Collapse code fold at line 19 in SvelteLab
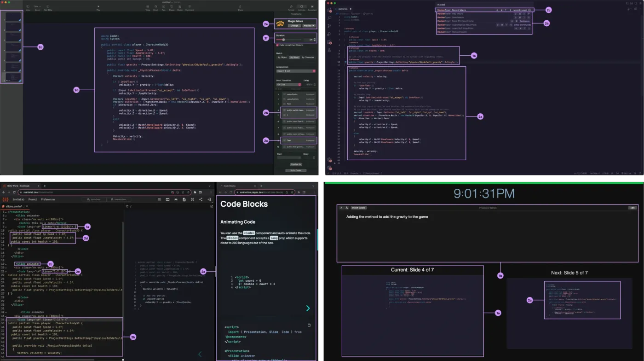 pos(6,264)
